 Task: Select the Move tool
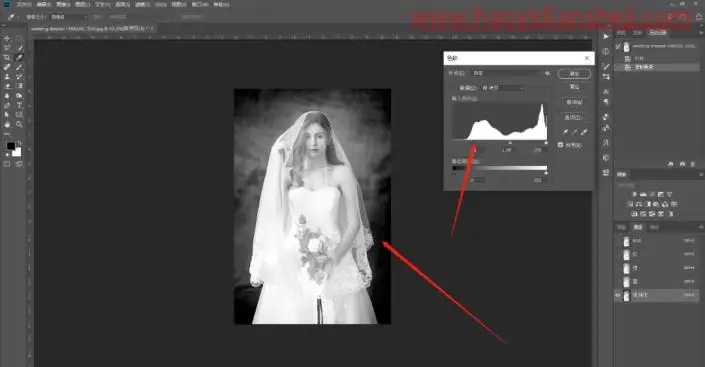coord(7,39)
